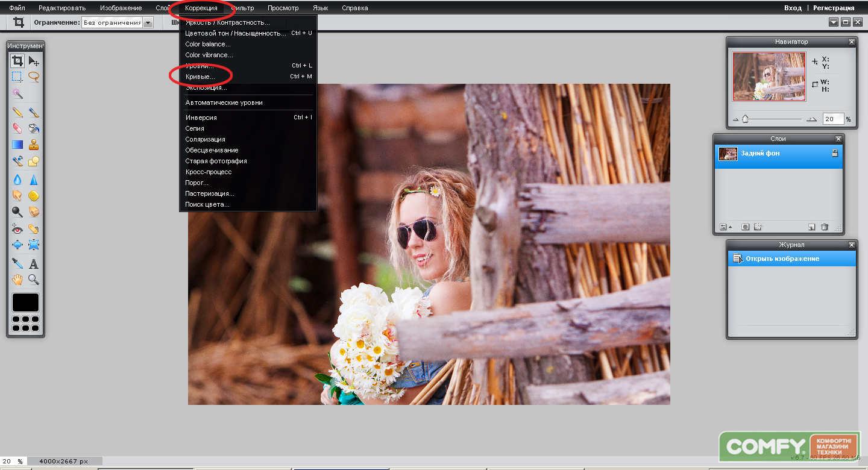Select the Lasso tool

(x=34, y=77)
